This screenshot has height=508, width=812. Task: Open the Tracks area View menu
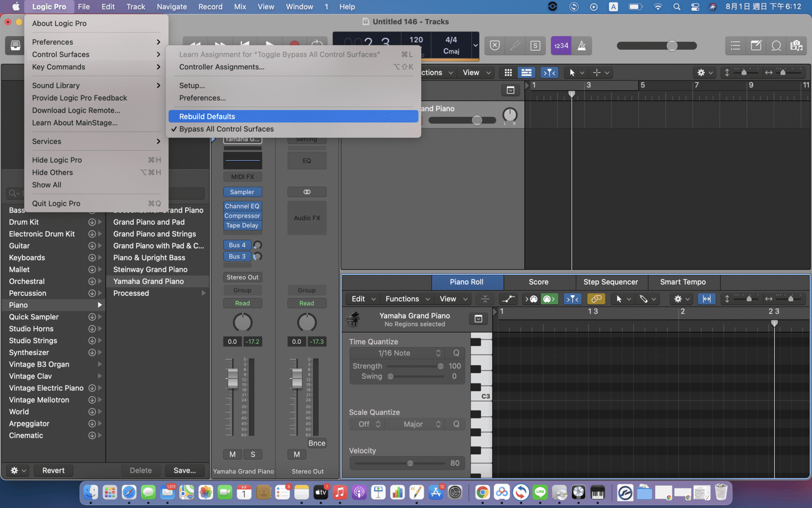pos(477,73)
